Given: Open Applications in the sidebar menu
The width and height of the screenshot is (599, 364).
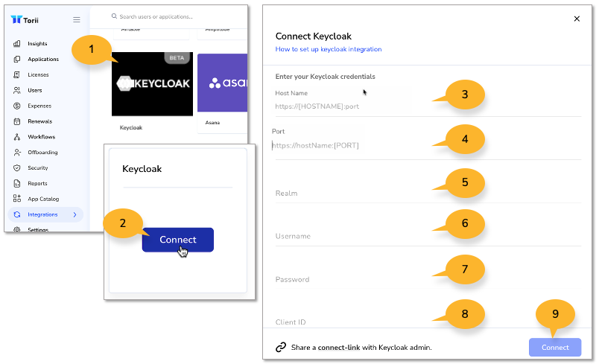Looking at the screenshot, I should [x=43, y=59].
